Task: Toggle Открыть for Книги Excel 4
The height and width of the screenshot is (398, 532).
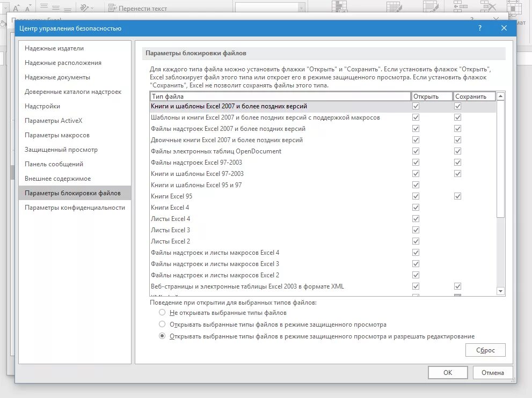Action: click(x=416, y=207)
